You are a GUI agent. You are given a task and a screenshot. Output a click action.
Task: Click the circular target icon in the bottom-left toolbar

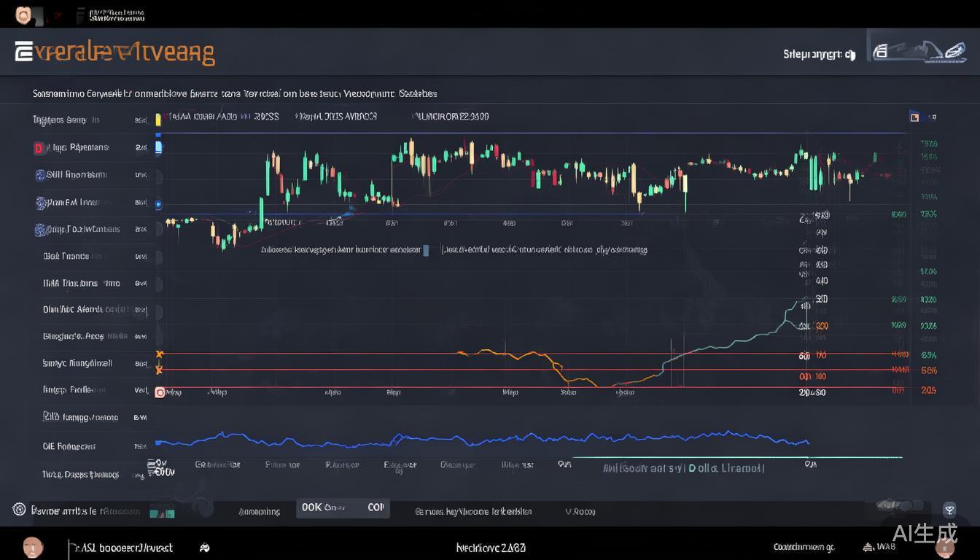click(19, 510)
